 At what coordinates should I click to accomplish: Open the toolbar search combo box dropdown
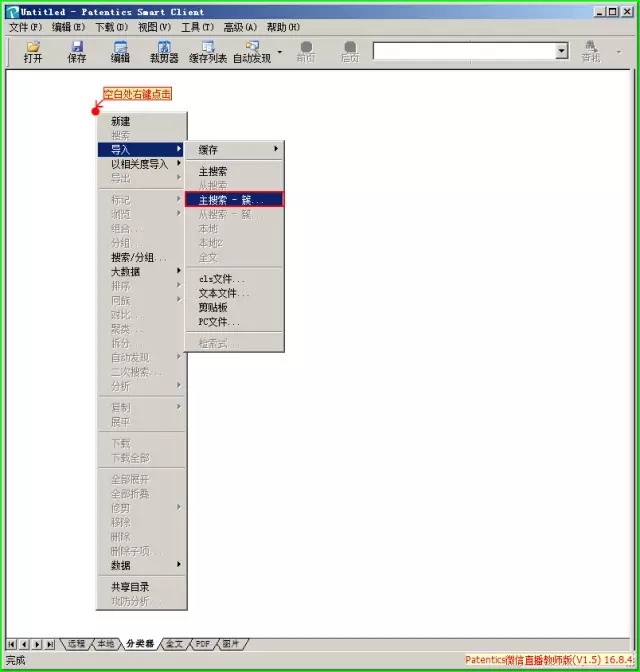[x=561, y=50]
